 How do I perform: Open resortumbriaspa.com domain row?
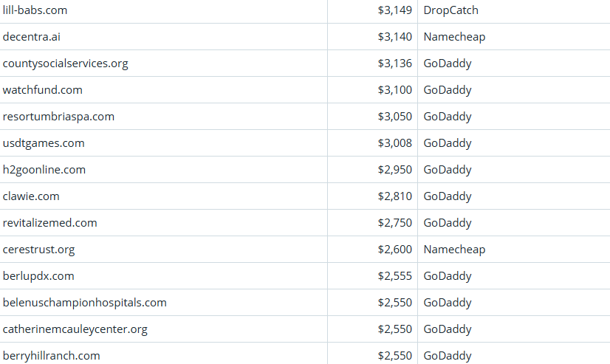(x=58, y=117)
